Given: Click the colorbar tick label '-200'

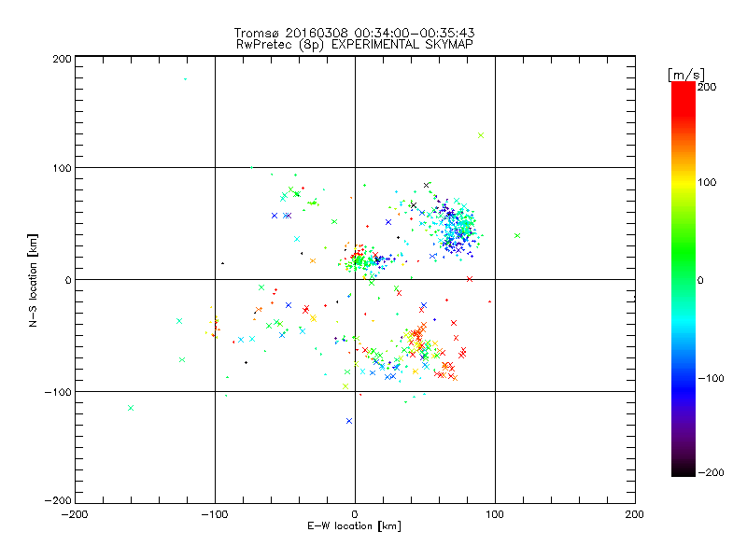Looking at the screenshot, I should [x=711, y=472].
